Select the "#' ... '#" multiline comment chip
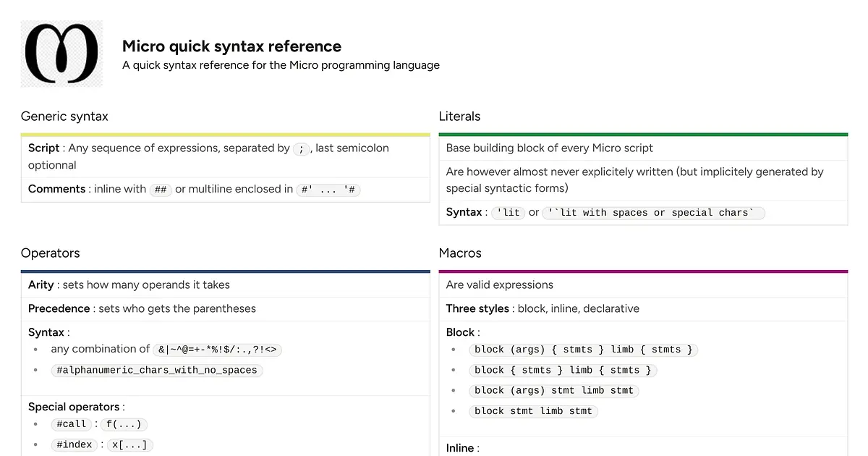This screenshot has width=868, height=456. (x=328, y=190)
